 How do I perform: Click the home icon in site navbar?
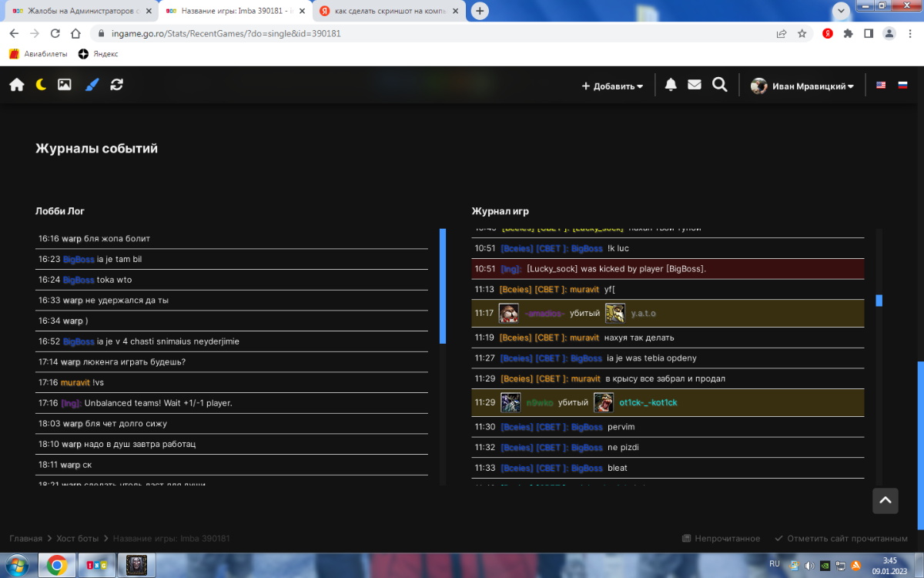[x=17, y=85]
